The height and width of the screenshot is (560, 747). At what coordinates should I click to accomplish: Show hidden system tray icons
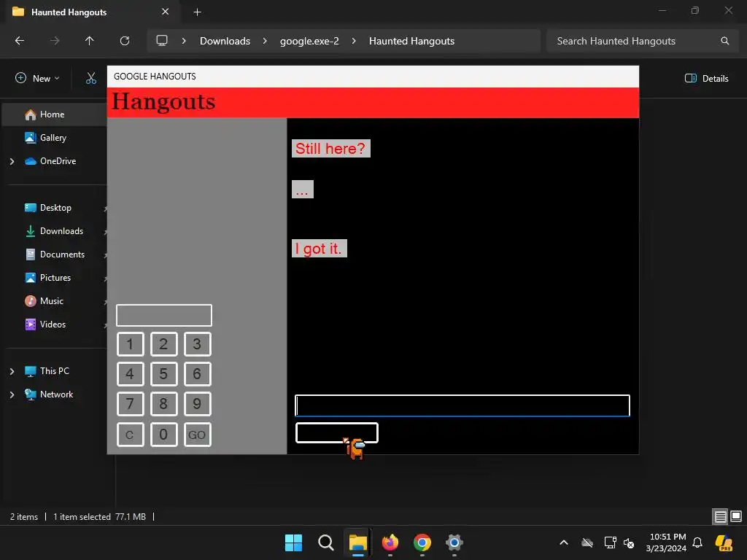tap(564, 542)
